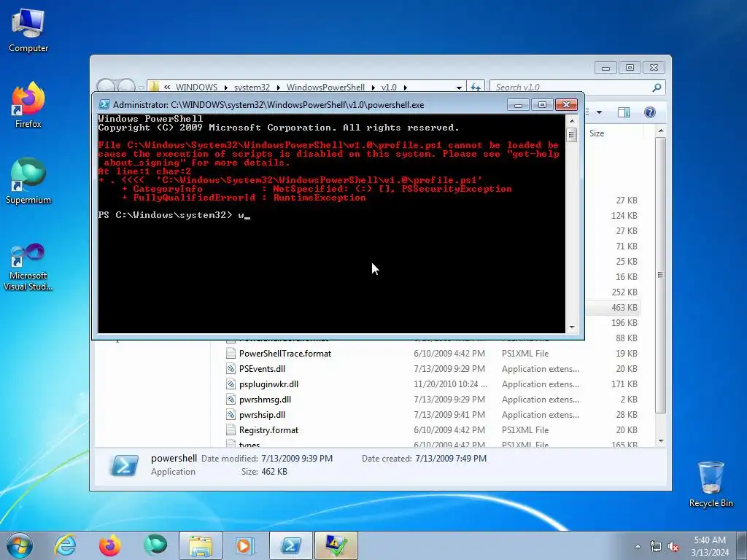Click the PowerShell console scrollbar thumb
The image size is (747, 560).
pos(572,135)
